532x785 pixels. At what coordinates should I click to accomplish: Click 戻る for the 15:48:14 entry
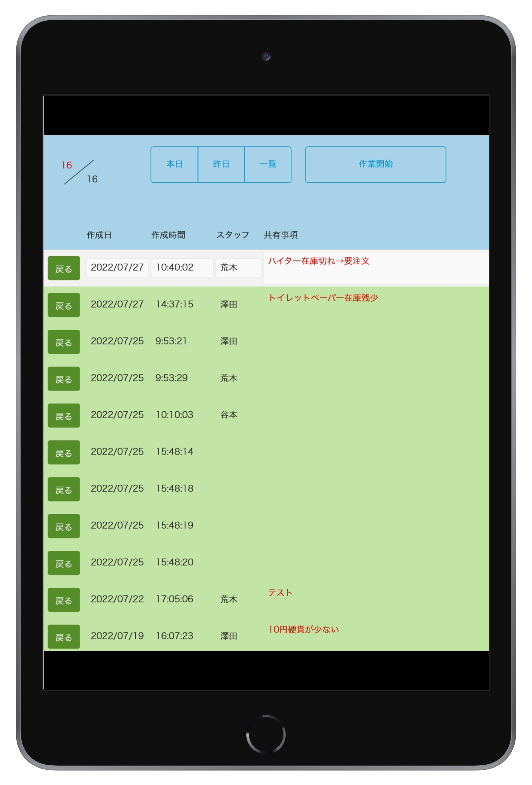[64, 453]
